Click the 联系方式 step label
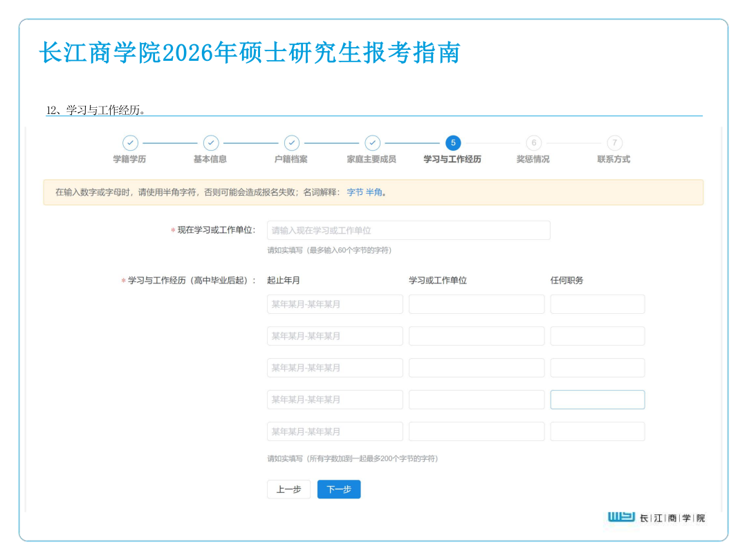This screenshot has height=560, width=747. click(614, 159)
